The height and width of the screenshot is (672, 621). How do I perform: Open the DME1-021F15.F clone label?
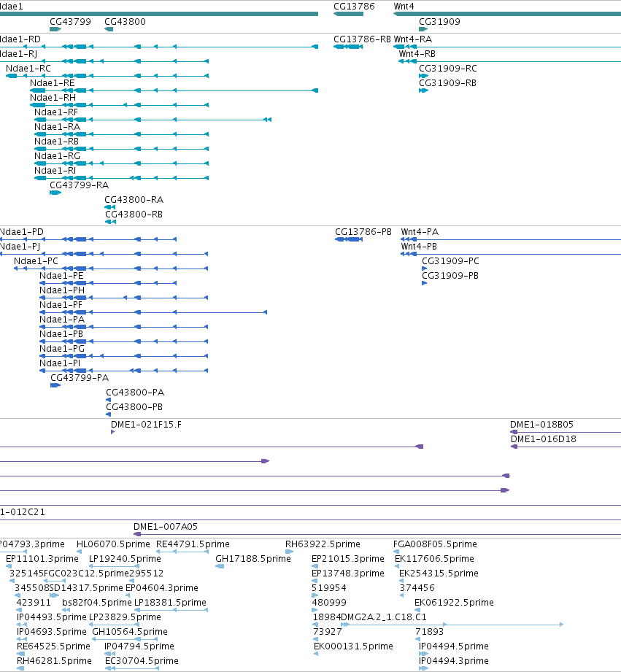point(146,424)
